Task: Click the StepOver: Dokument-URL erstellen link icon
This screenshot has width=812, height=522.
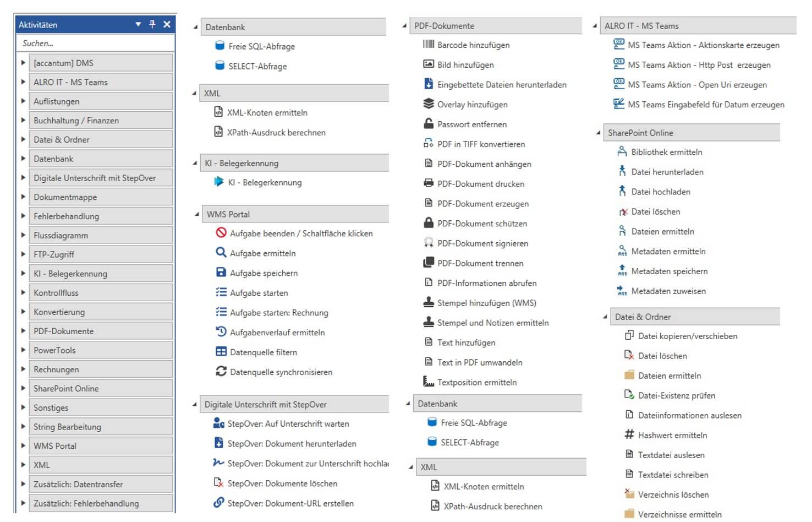Action: (x=218, y=503)
